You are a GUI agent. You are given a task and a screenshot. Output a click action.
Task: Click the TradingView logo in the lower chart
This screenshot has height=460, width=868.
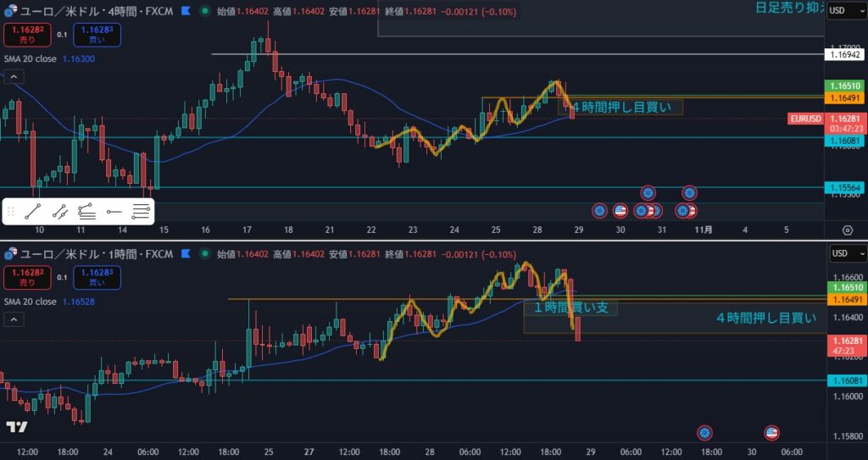click(15, 427)
